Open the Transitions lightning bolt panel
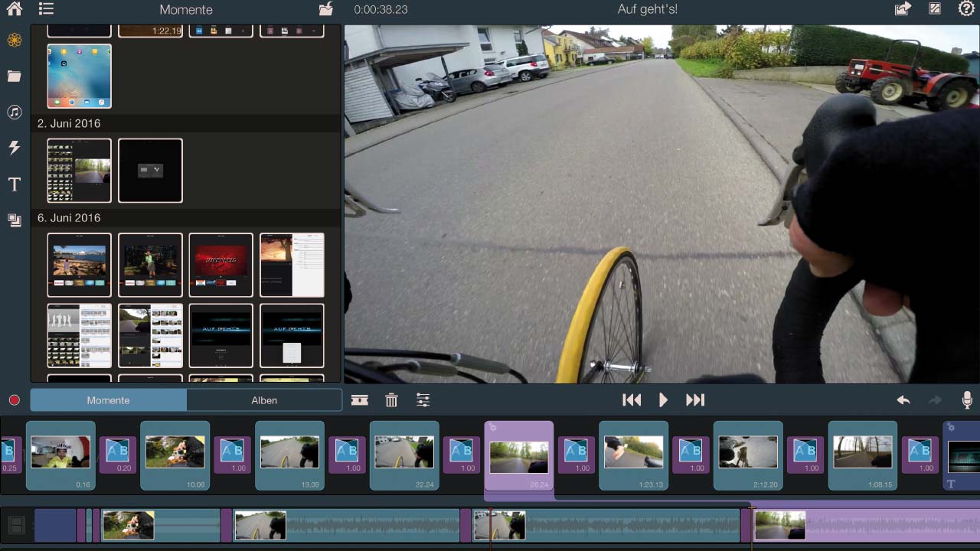980x551 pixels. pyautogui.click(x=14, y=148)
